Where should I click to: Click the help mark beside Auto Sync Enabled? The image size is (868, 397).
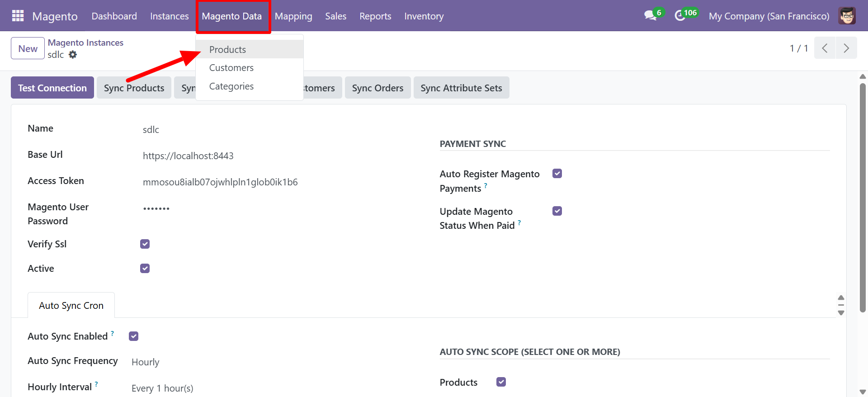113,333
